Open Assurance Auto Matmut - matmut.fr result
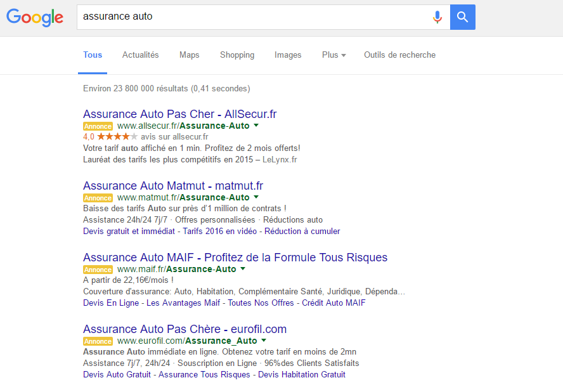Screen dimensions: 563x392 (173, 186)
